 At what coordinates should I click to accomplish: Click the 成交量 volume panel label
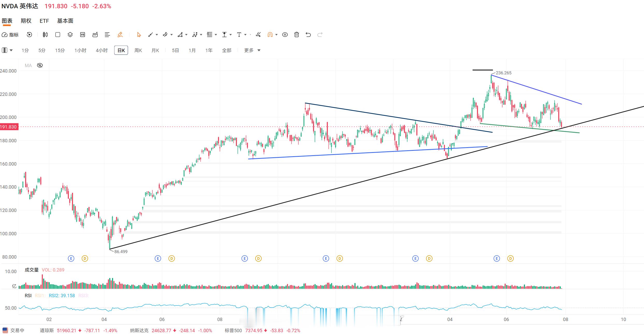(32, 270)
